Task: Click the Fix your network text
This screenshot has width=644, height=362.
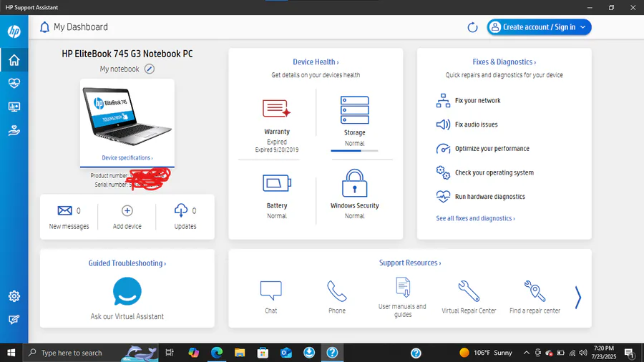Action: 478,101
